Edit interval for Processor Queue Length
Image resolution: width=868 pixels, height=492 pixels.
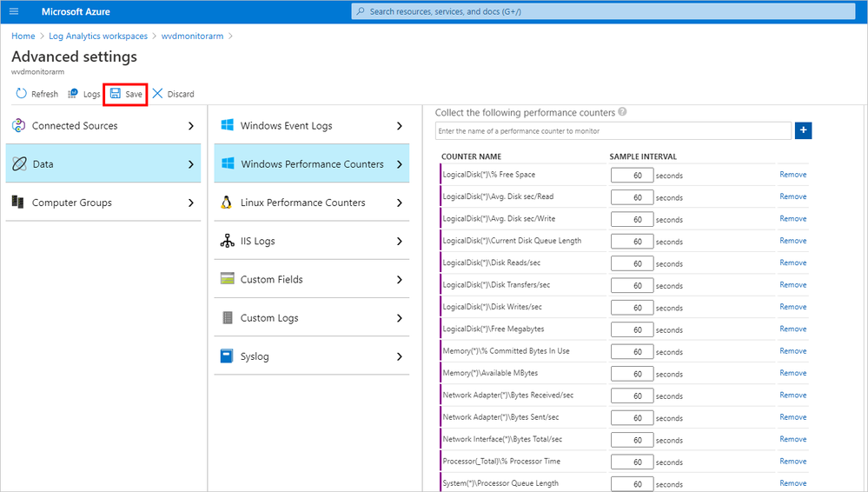pyautogui.click(x=633, y=483)
